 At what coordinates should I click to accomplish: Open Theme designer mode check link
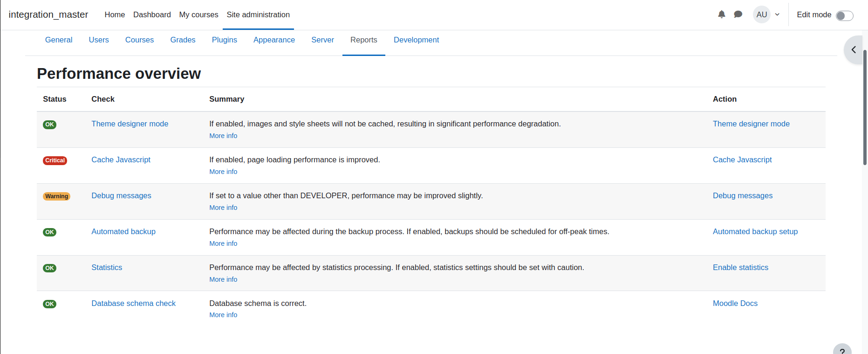pos(130,124)
